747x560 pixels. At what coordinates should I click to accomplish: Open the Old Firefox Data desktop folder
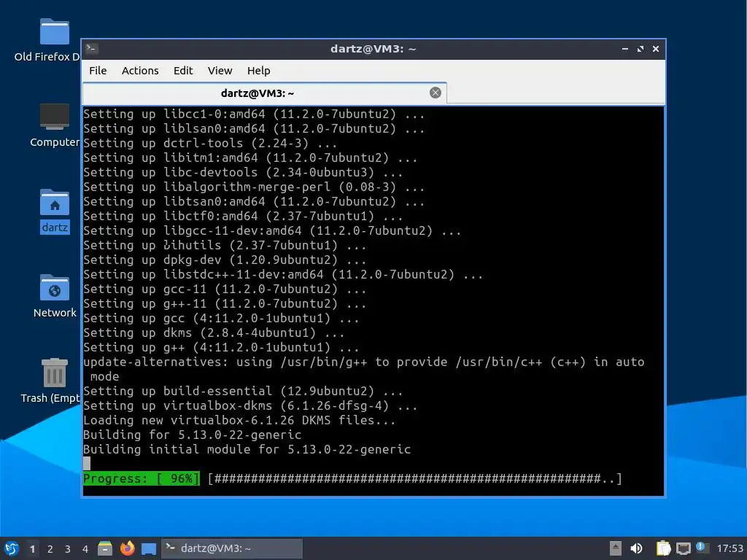(54, 41)
